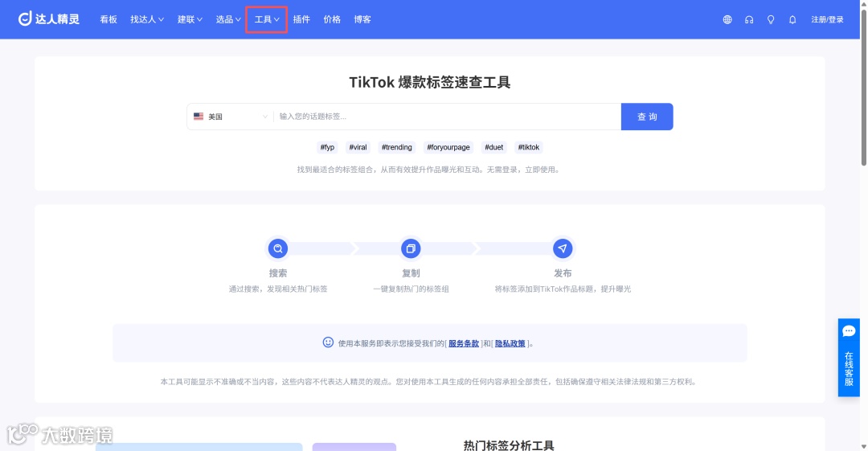Go to 看板 in navigation
The image size is (868, 451).
coord(108,19)
